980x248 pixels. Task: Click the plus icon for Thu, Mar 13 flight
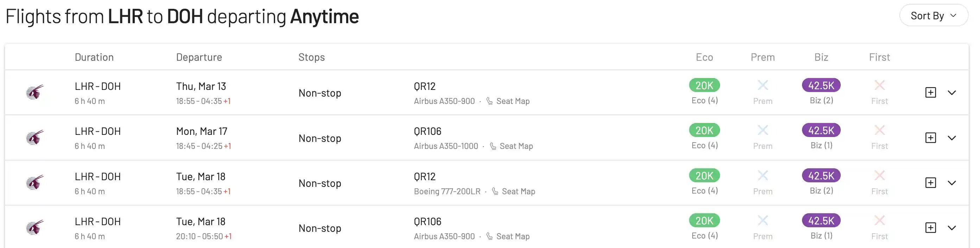click(930, 92)
